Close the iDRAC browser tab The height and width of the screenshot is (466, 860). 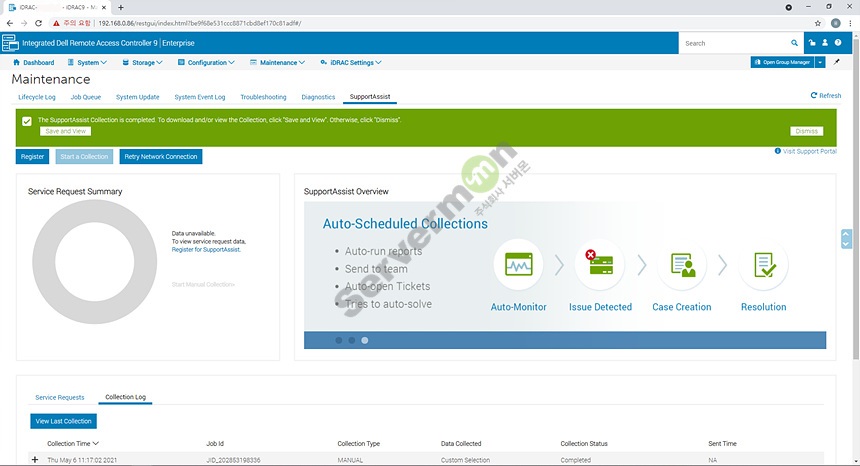(104, 7)
